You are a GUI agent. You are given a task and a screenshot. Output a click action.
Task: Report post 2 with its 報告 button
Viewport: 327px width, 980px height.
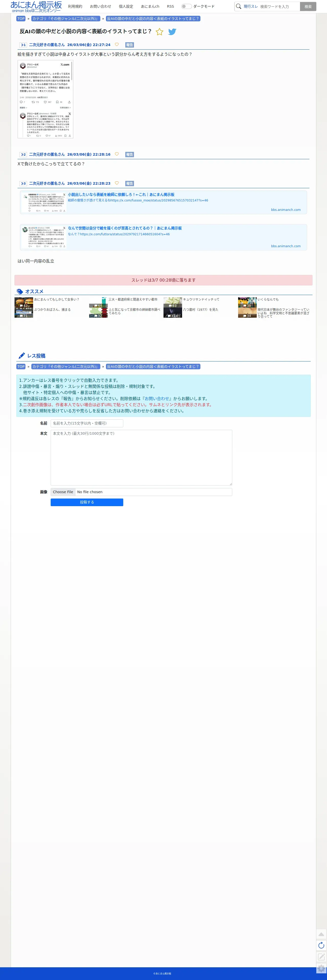pos(130,154)
